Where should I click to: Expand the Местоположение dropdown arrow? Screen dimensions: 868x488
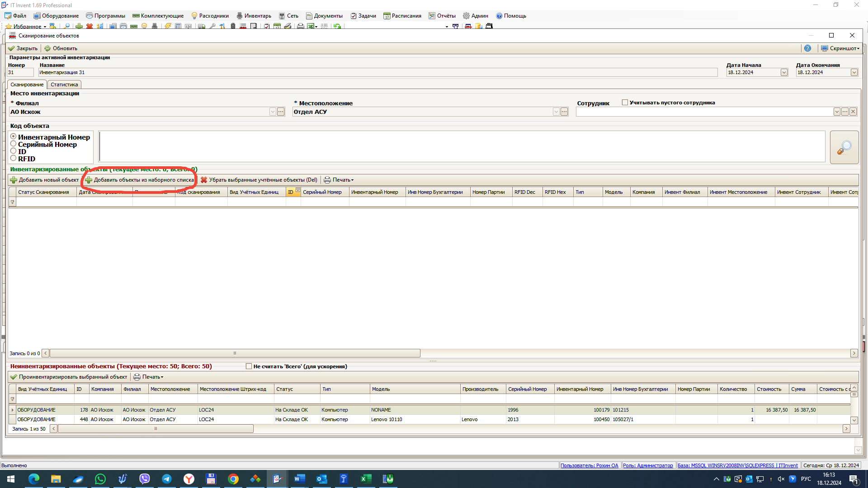point(556,112)
